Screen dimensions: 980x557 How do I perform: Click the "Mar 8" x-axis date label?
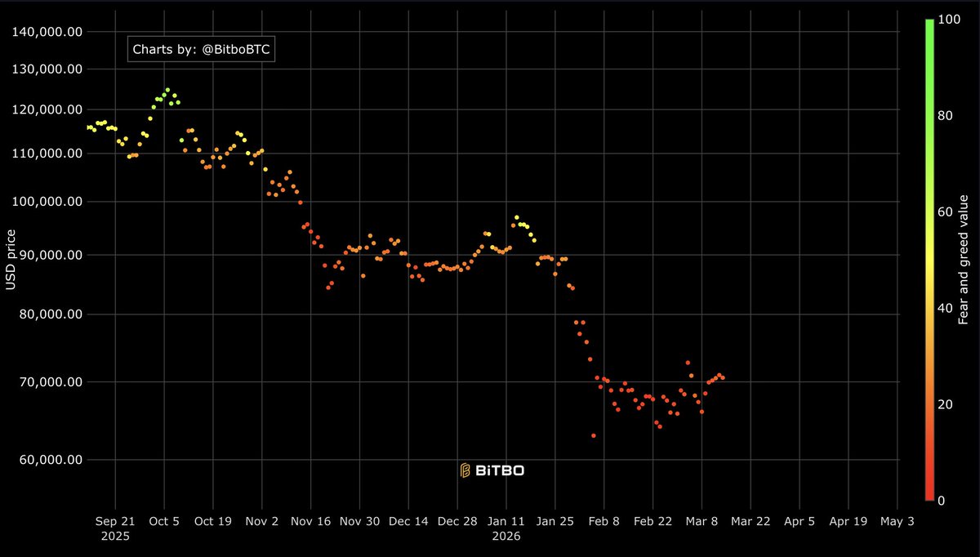(x=702, y=522)
